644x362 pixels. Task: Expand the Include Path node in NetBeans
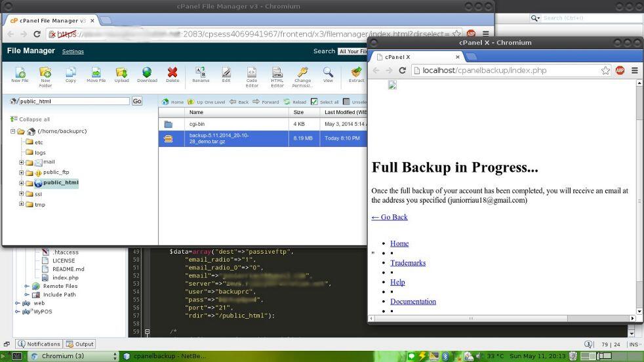click(x=27, y=294)
